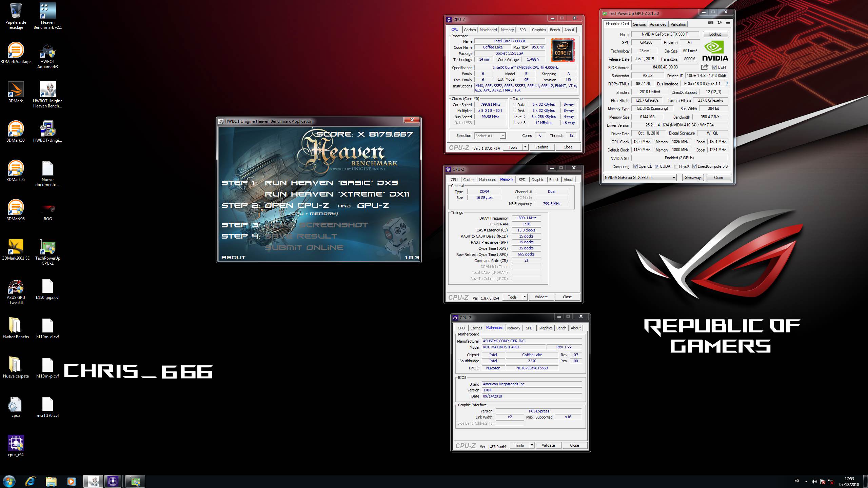Click GPU-Z taskbar button
This screenshot has width=868, height=488.
pyautogui.click(x=135, y=481)
